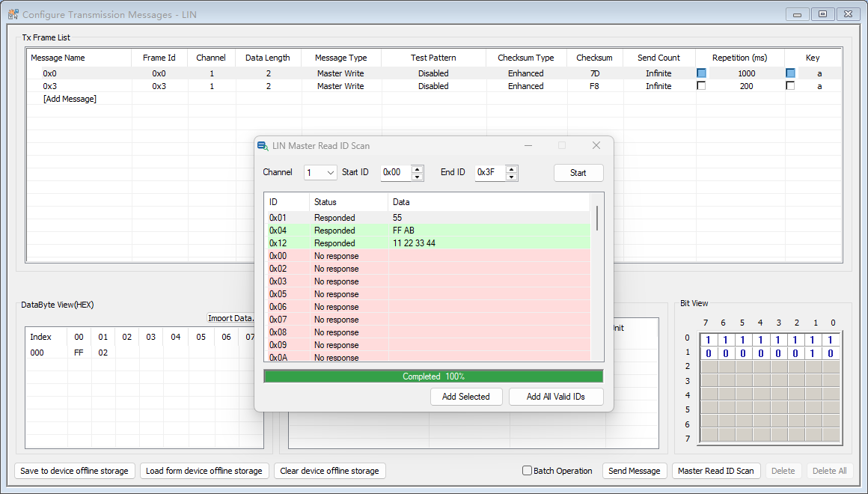Minimize the LIN Master Read ID Scan dialog
The image size is (868, 494).
coord(528,145)
